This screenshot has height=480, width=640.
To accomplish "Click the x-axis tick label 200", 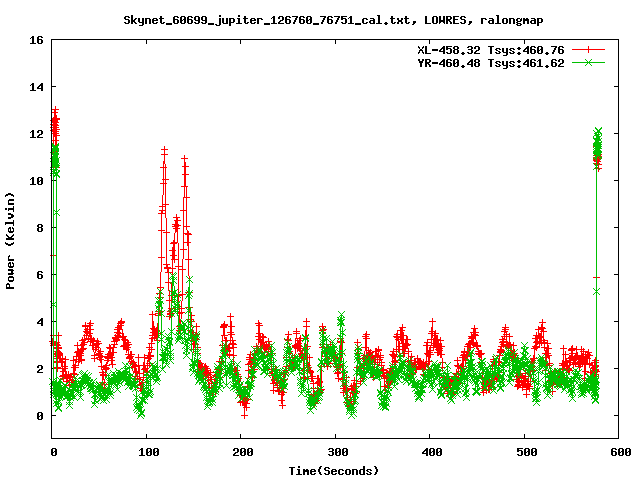I will [242, 452].
